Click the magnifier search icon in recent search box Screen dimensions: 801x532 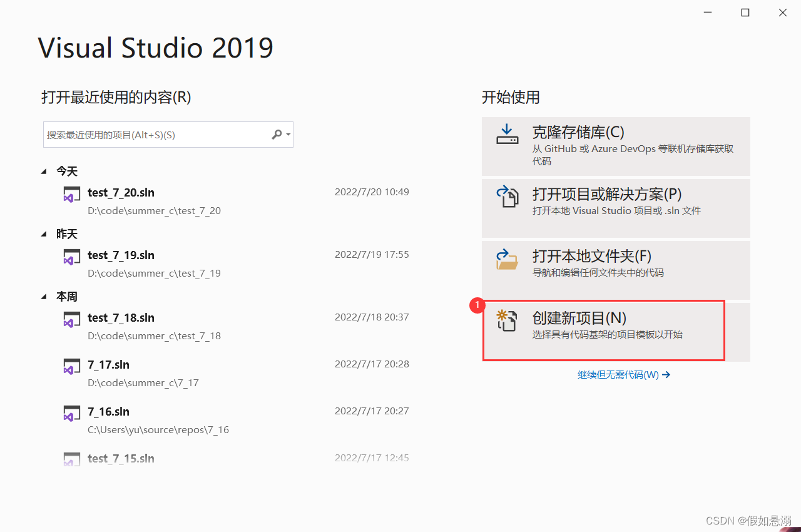pos(277,135)
